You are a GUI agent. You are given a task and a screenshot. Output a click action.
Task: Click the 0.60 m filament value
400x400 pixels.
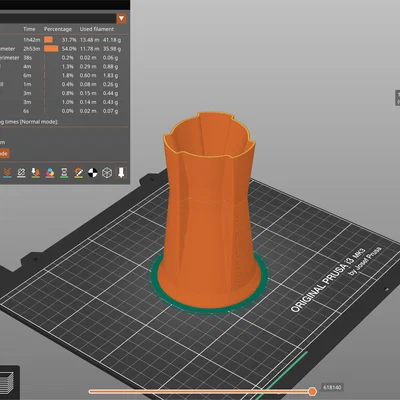88,76
